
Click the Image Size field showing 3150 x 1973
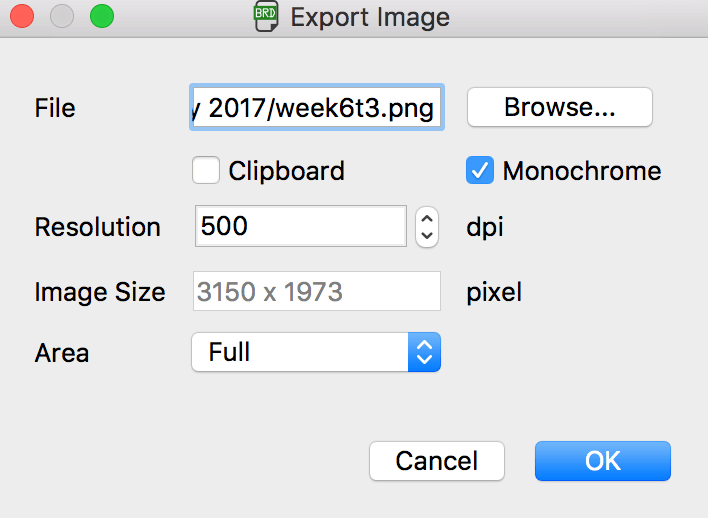(x=315, y=291)
